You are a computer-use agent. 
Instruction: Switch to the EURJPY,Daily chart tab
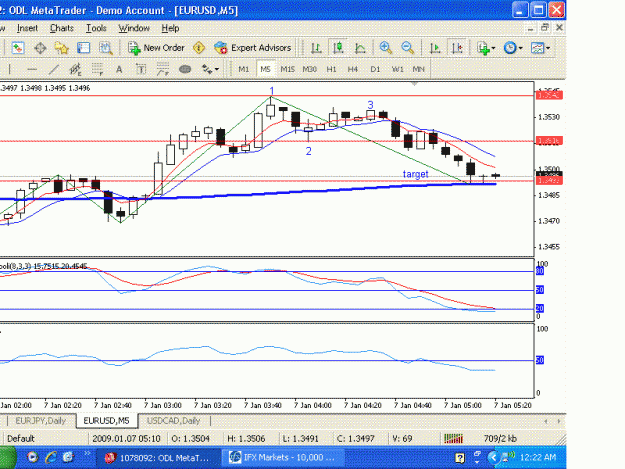pos(41,421)
